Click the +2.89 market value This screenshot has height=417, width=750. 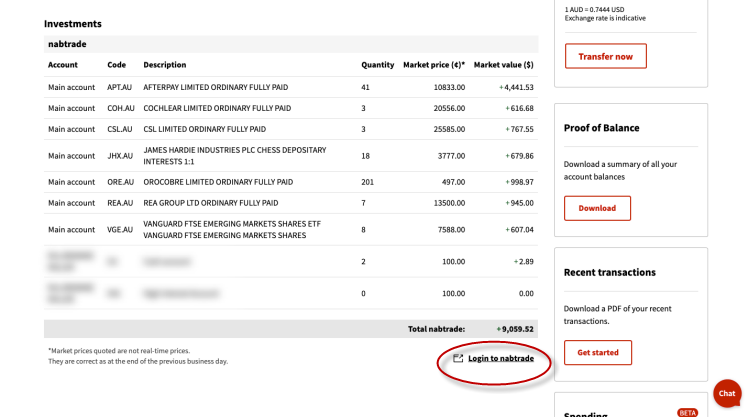[x=523, y=262]
